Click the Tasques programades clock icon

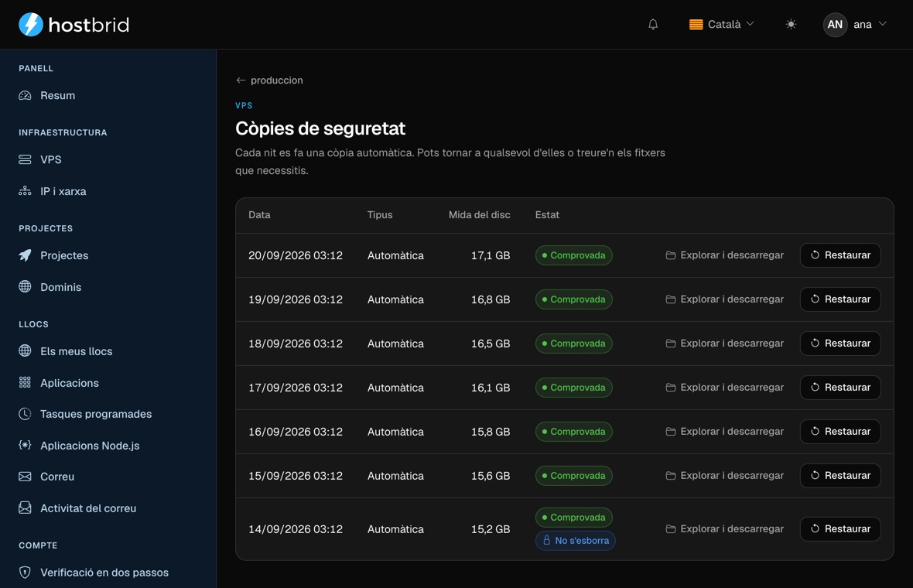coord(25,414)
